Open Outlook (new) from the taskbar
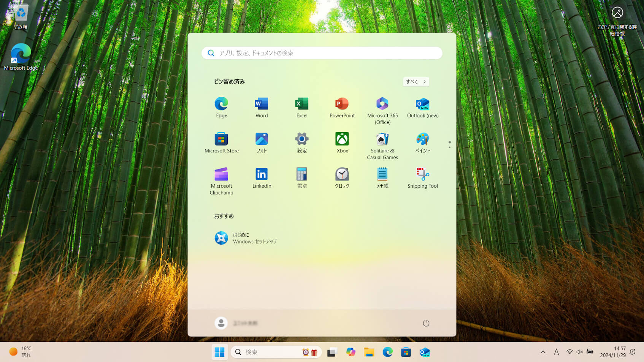 424,352
